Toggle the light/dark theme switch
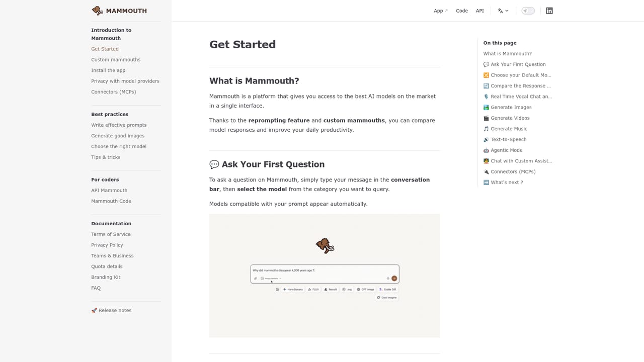644x362 pixels. pyautogui.click(x=528, y=11)
